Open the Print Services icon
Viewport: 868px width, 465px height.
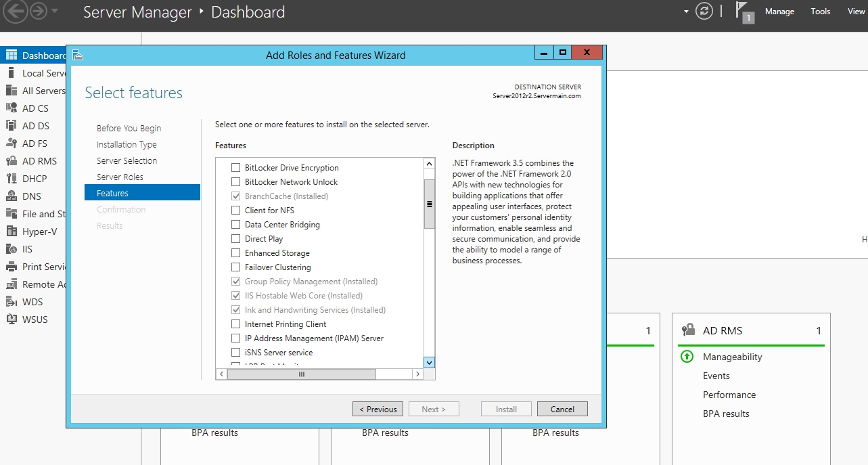12,267
